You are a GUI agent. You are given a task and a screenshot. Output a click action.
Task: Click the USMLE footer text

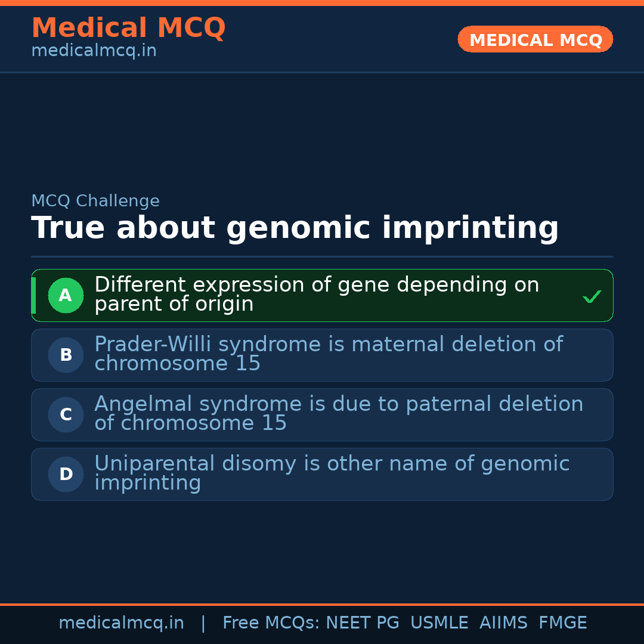point(439,623)
